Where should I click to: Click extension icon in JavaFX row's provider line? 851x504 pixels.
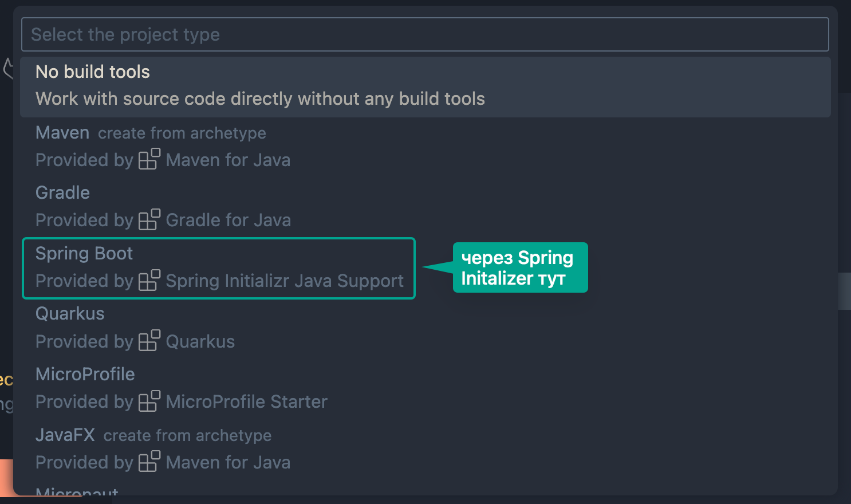coord(149,462)
